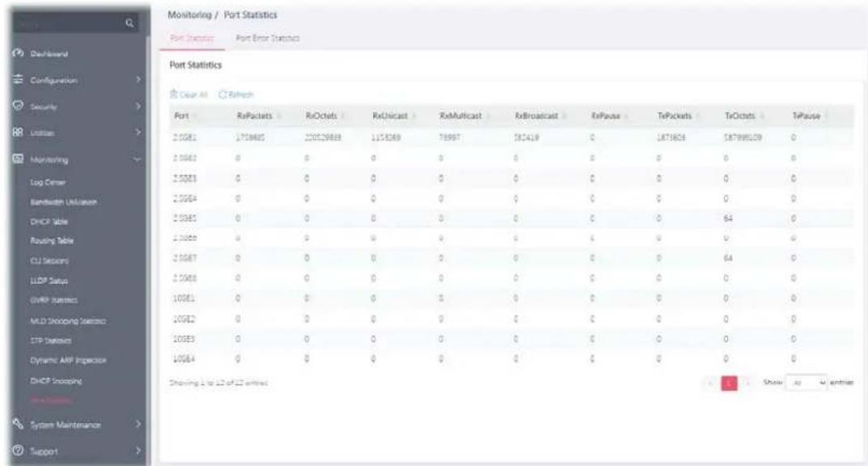868x466 pixels.
Task: Click the System Maintenance wrench icon
Action: click(19, 425)
